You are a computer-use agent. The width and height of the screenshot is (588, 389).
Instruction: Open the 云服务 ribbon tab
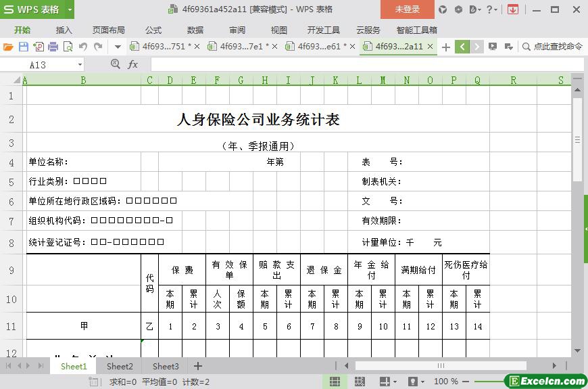tap(368, 30)
